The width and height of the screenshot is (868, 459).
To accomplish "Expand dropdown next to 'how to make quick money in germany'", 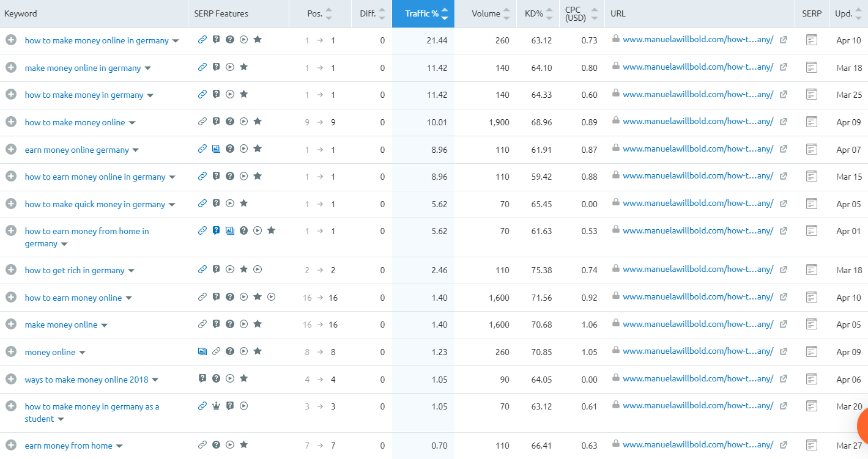I will click(x=172, y=205).
